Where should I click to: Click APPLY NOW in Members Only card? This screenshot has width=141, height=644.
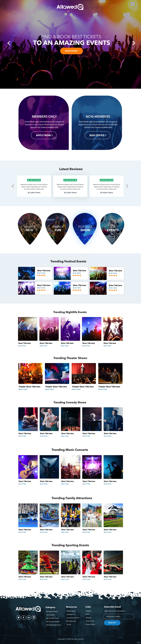[x=44, y=135]
